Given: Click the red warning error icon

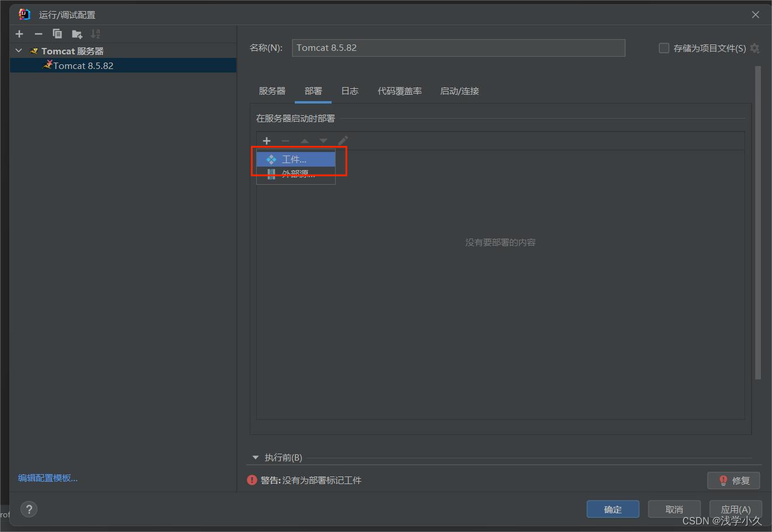Looking at the screenshot, I should point(252,480).
